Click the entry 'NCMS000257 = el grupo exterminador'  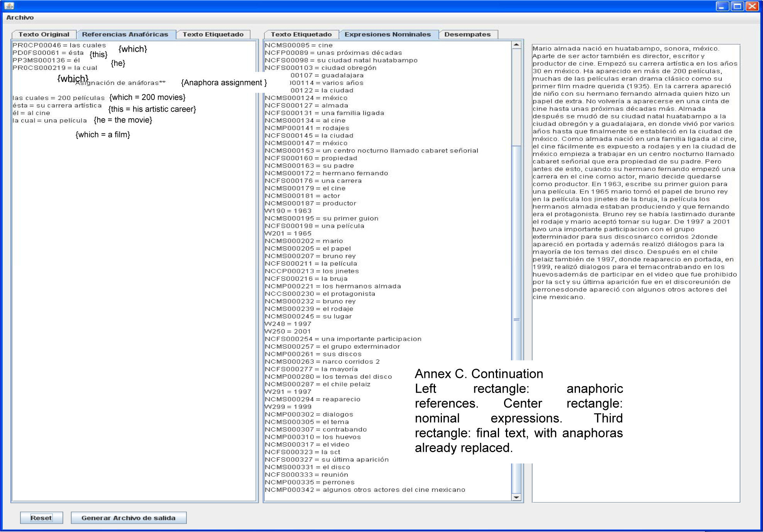[x=332, y=347]
